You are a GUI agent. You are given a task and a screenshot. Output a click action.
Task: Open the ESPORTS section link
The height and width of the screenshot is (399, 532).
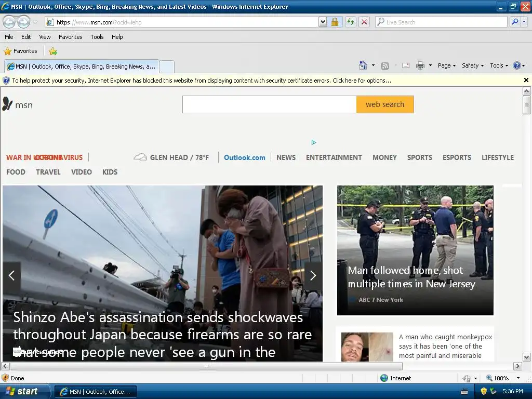point(457,157)
